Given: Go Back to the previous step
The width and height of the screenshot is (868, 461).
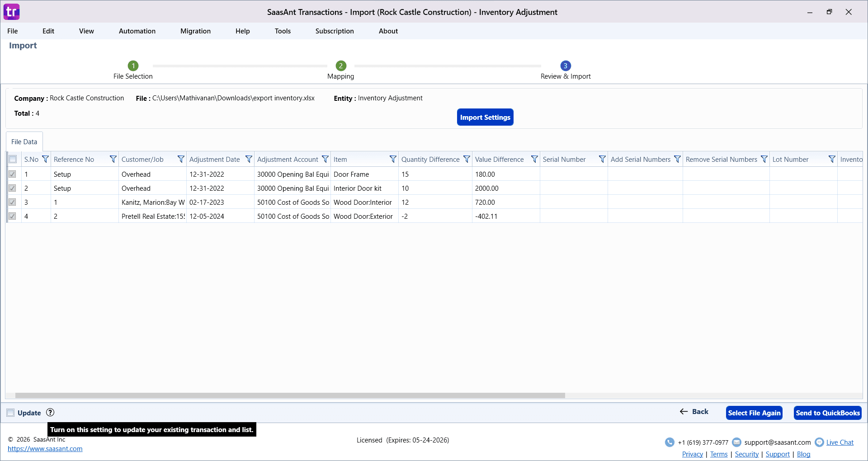Looking at the screenshot, I should 694,412.
